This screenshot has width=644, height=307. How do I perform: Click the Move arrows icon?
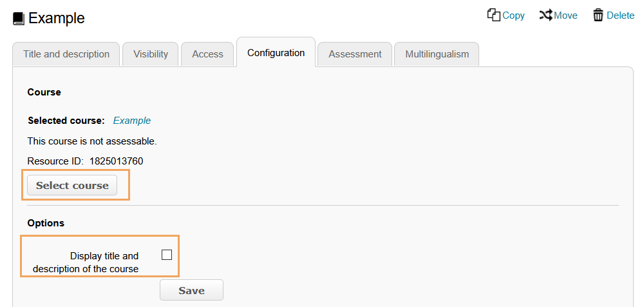click(546, 15)
